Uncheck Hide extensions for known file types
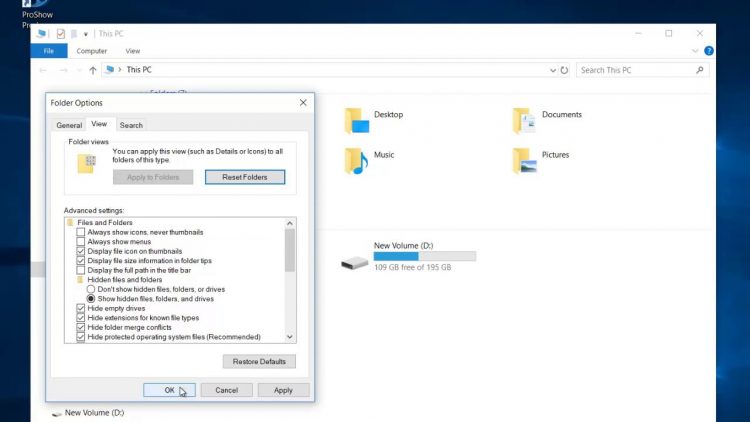Screen dimensions: 750x422 81,318
